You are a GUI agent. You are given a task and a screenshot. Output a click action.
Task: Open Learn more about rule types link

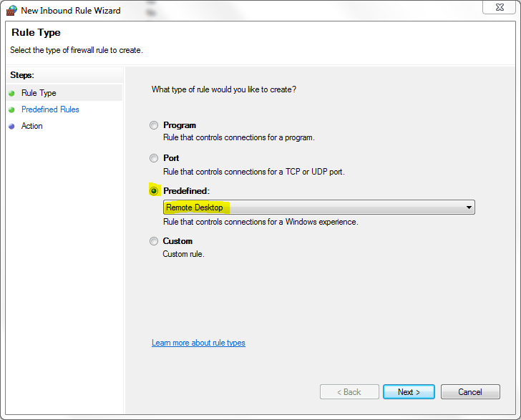198,343
